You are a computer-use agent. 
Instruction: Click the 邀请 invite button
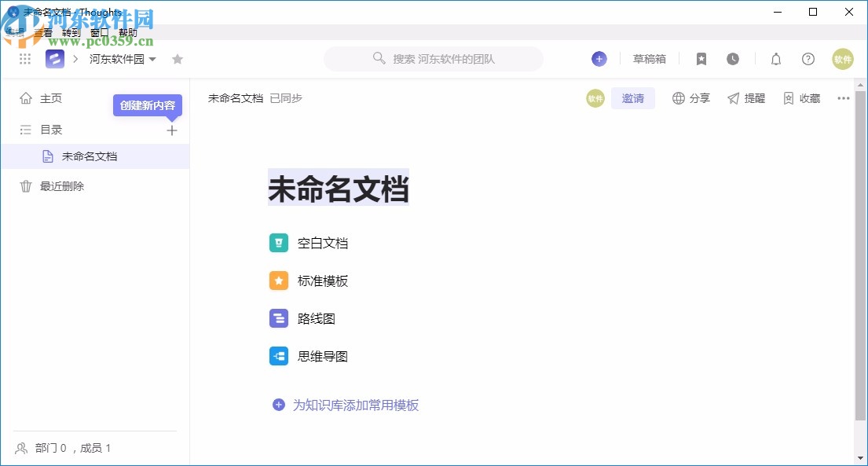click(633, 97)
